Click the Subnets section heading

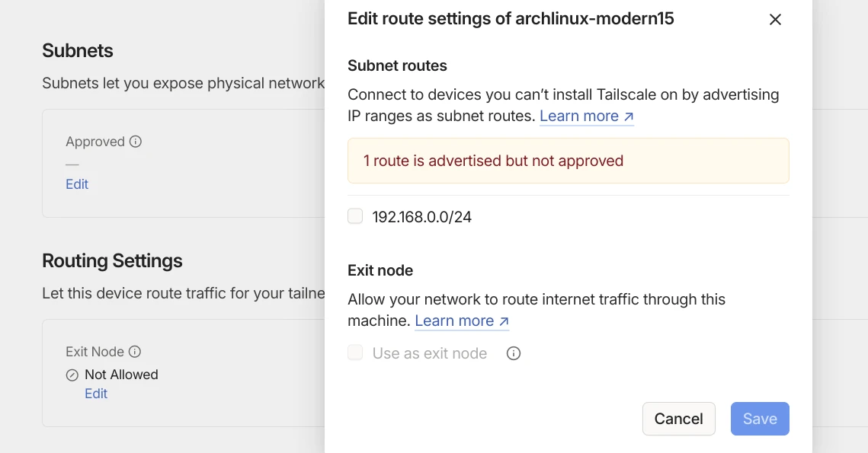[78, 51]
